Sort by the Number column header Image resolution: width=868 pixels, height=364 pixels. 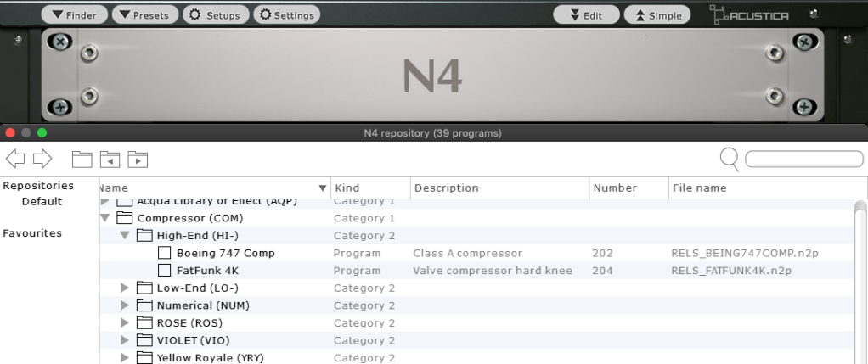pyautogui.click(x=629, y=188)
